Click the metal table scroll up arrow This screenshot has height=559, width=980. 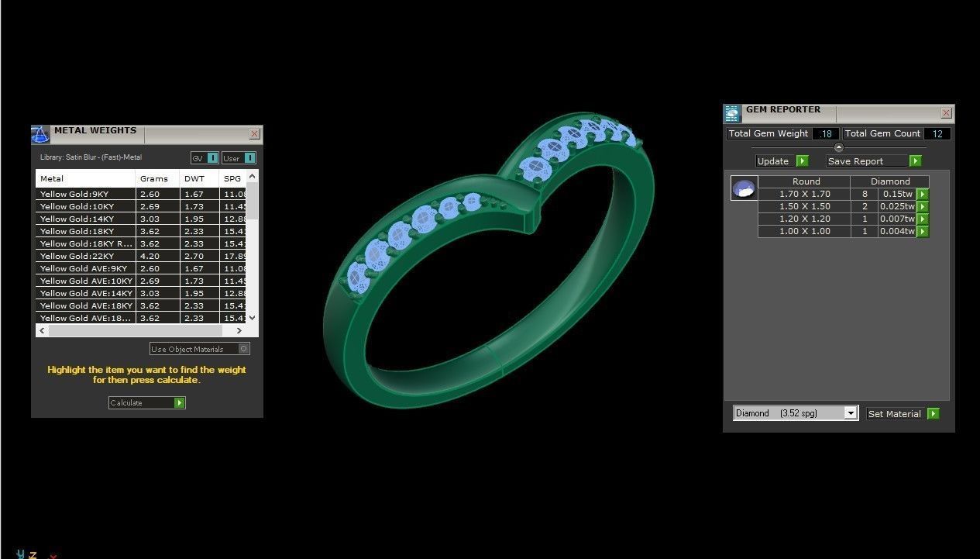pos(252,178)
